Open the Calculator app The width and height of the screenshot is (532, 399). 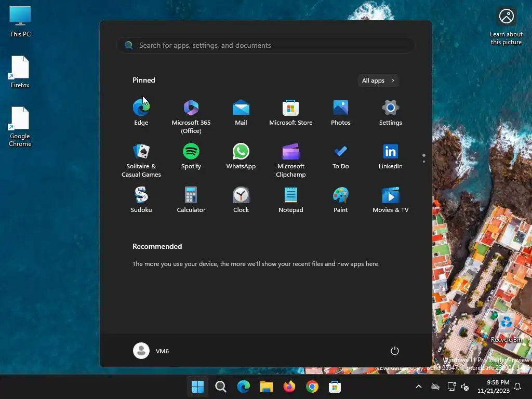191,200
